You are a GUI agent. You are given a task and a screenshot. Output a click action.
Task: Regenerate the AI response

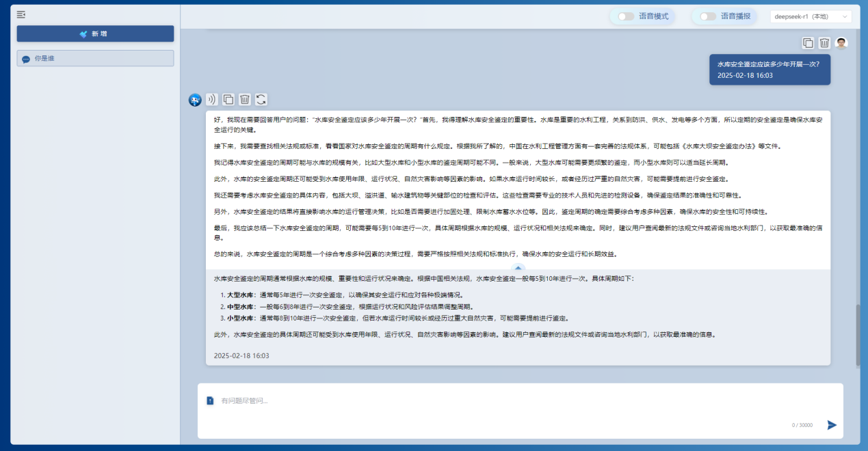click(x=261, y=100)
